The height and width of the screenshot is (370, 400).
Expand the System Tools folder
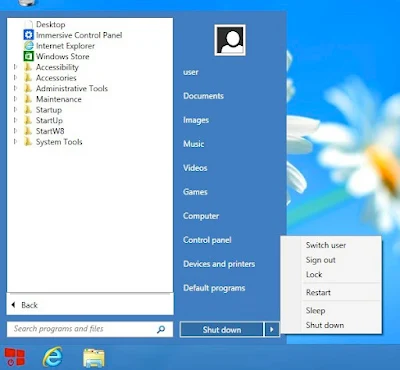(15, 142)
